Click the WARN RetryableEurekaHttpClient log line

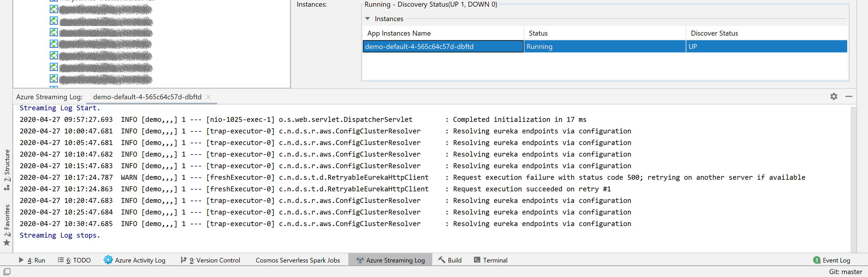(412, 178)
